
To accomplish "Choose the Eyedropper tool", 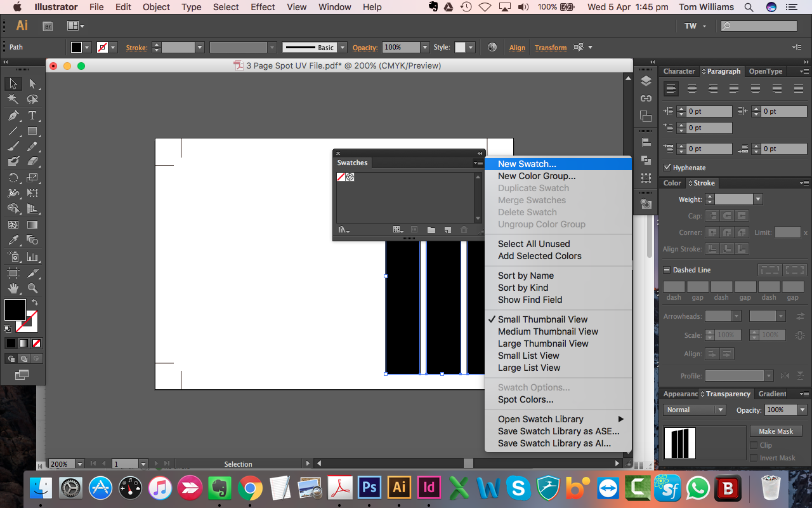I will [x=13, y=240].
